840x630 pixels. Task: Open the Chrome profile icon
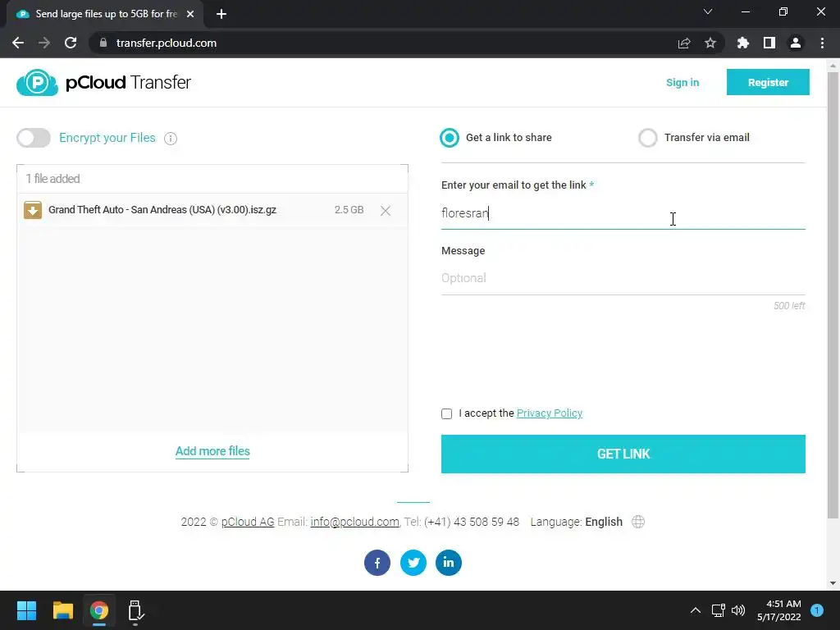796,43
